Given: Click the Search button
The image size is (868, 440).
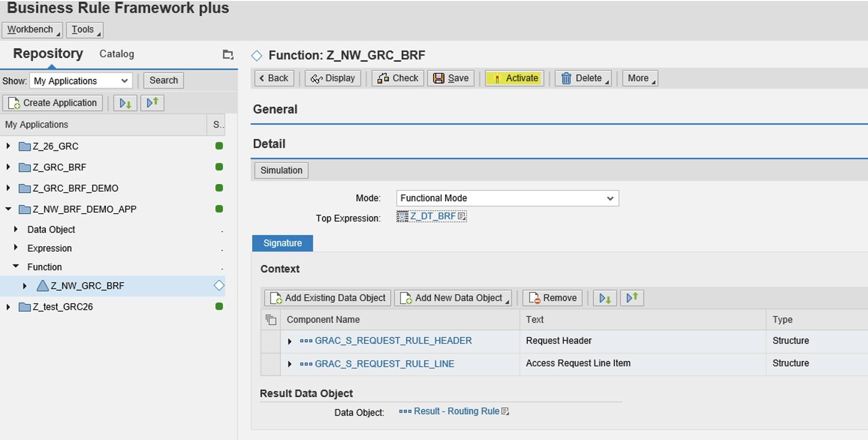Looking at the screenshot, I should click(x=164, y=80).
